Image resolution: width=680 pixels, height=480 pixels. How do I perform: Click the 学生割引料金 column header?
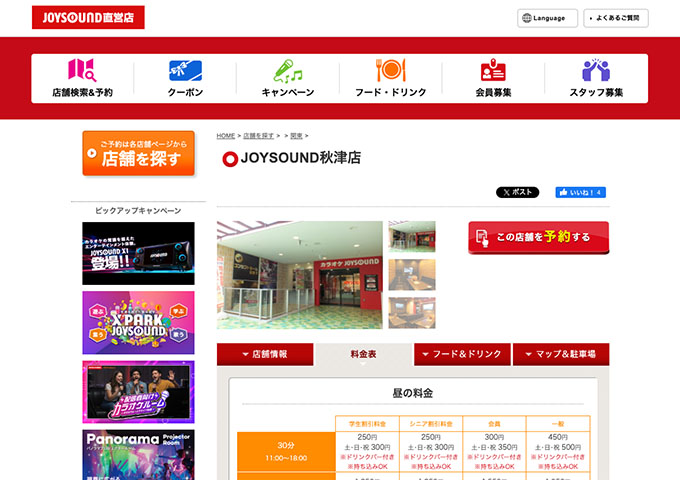pyautogui.click(x=367, y=424)
